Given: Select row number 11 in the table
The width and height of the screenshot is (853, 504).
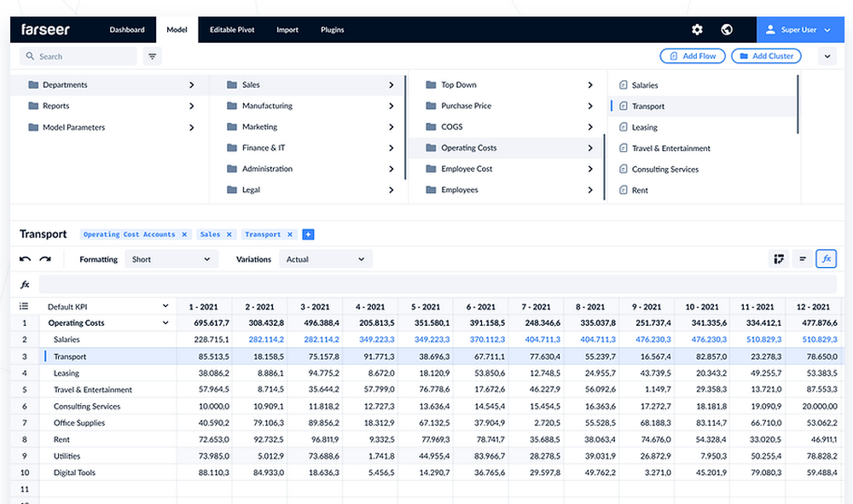Looking at the screenshot, I should coord(25,489).
